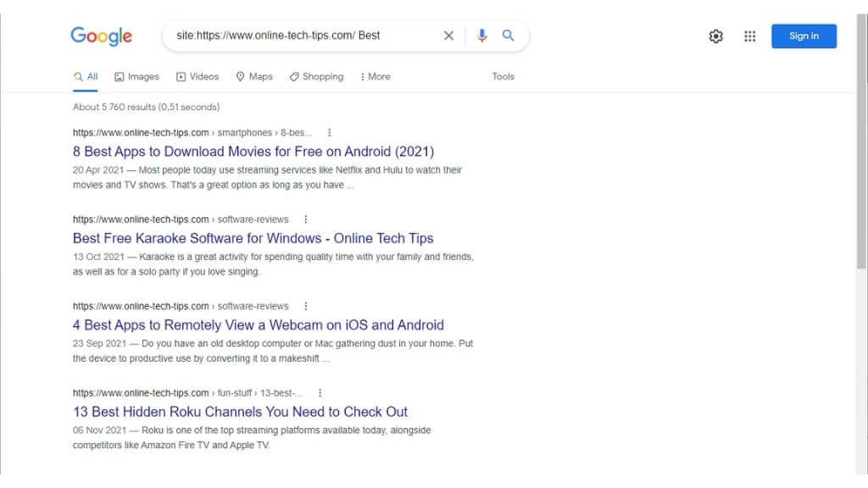The image size is (868, 488).
Task: Go to the Shopping tab
Action: pos(316,76)
